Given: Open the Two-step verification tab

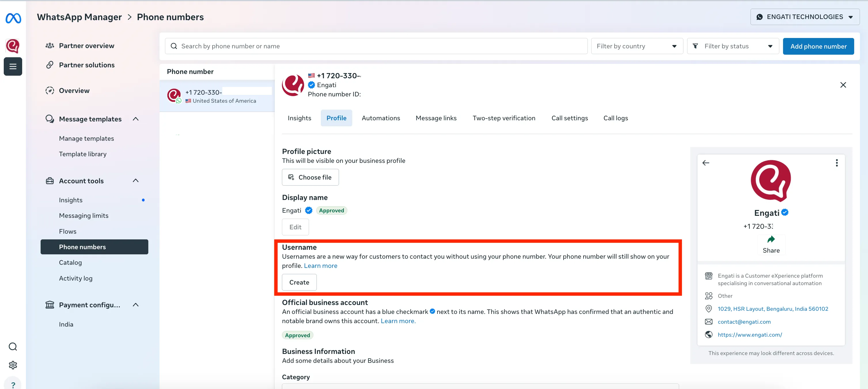Looking at the screenshot, I should click(504, 118).
